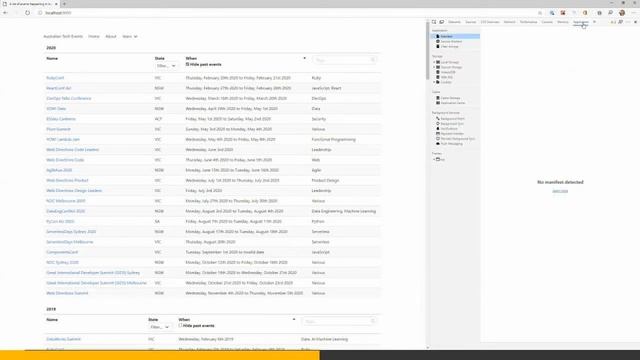Open the Web Directions Summit event link
The width and height of the screenshot is (640, 360).
coord(67,293)
